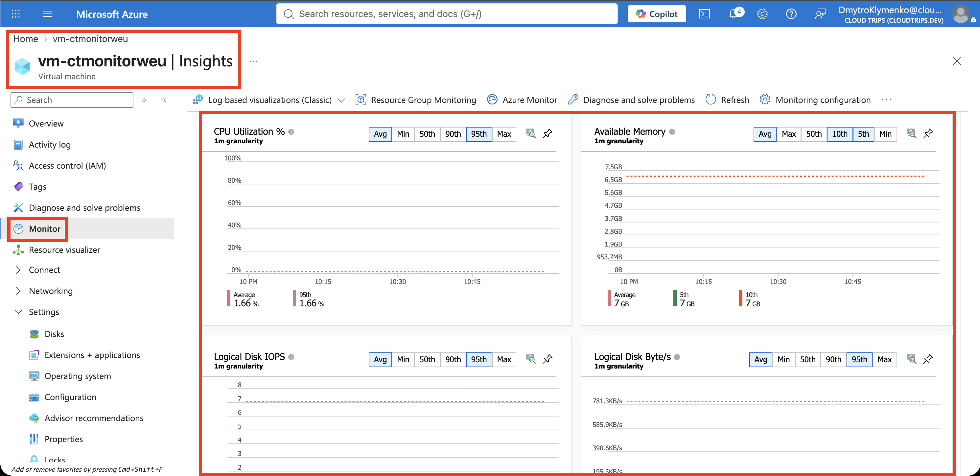Expand the Networking section
The image size is (980, 476).
point(18,291)
